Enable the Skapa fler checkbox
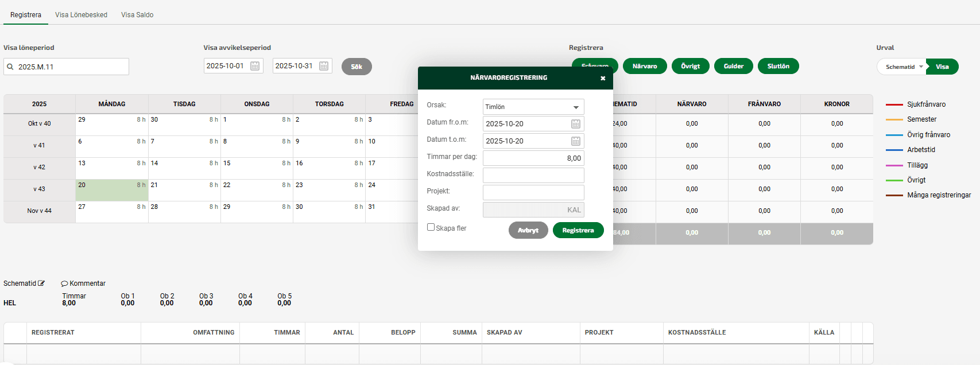 [431, 227]
